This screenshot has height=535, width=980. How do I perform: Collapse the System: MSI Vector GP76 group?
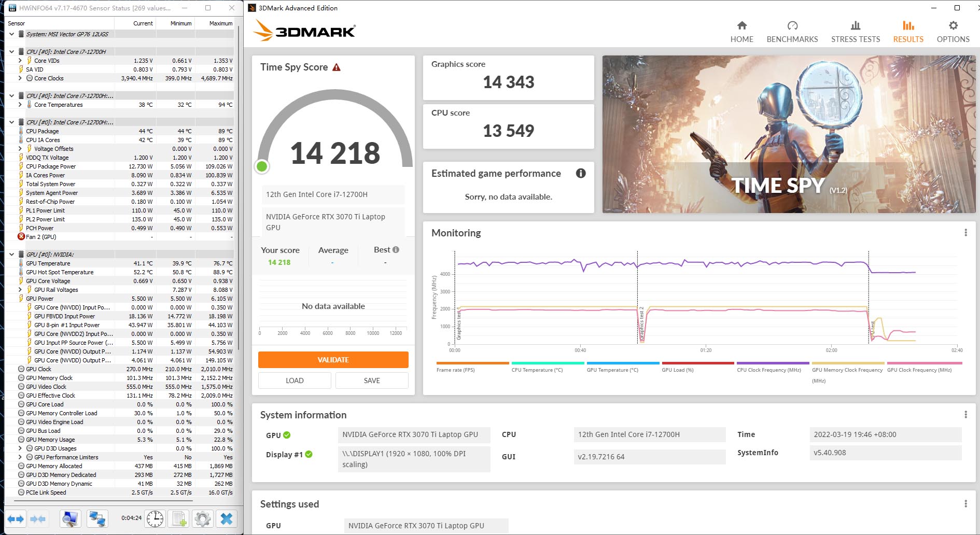tap(11, 34)
